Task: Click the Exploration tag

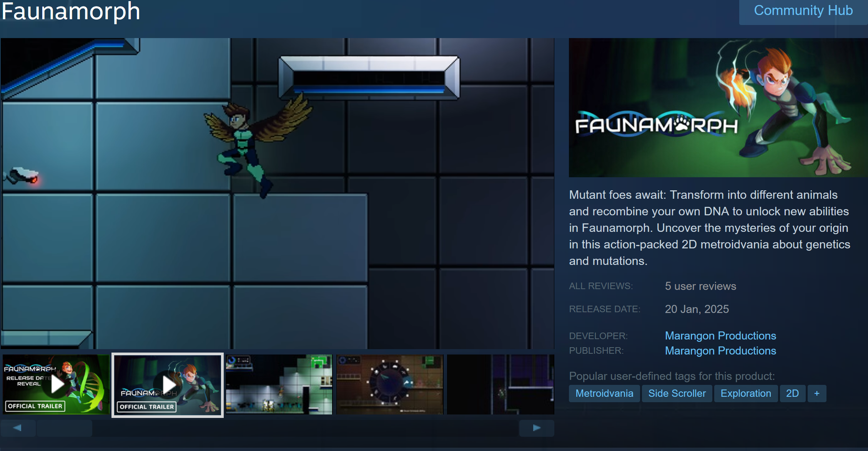Action: point(746,393)
